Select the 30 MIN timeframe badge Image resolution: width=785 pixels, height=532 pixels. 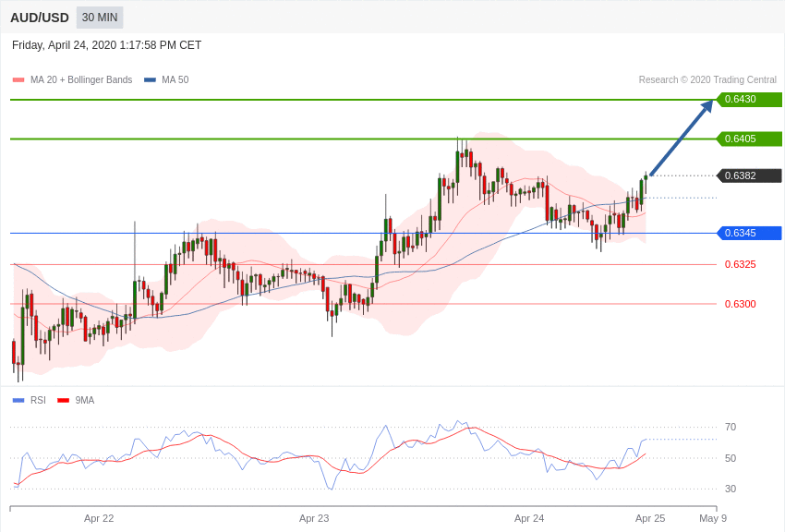point(100,18)
